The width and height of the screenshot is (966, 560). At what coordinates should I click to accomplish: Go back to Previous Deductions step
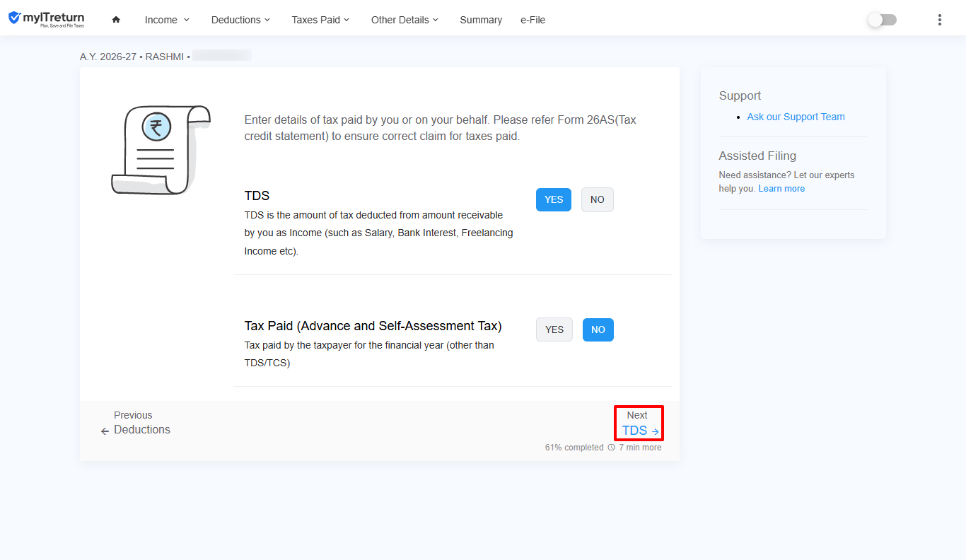(x=135, y=423)
